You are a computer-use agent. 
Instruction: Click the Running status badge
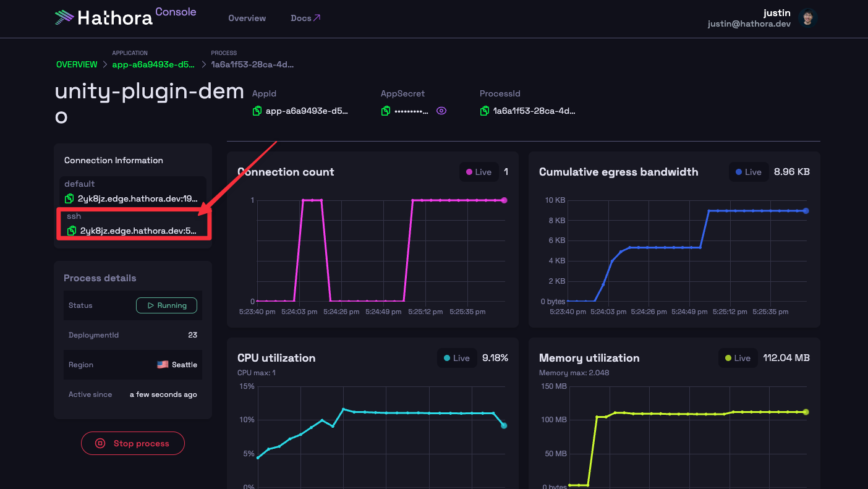tap(166, 305)
